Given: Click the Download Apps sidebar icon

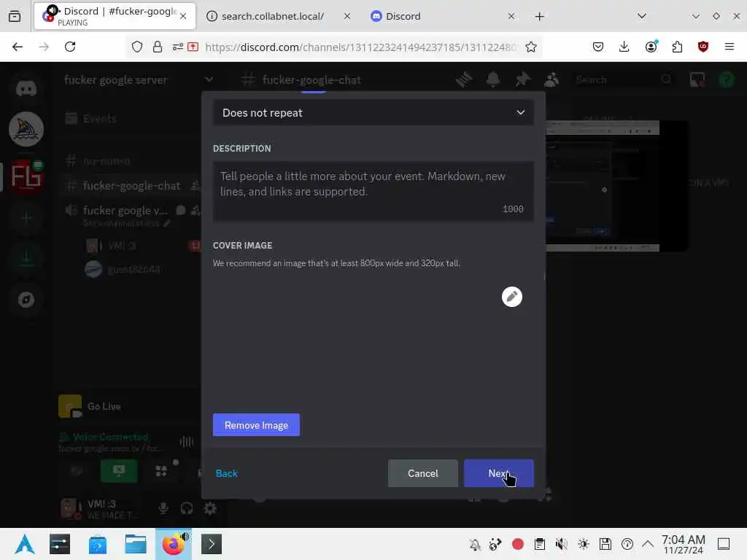Looking at the screenshot, I should coord(26,257).
